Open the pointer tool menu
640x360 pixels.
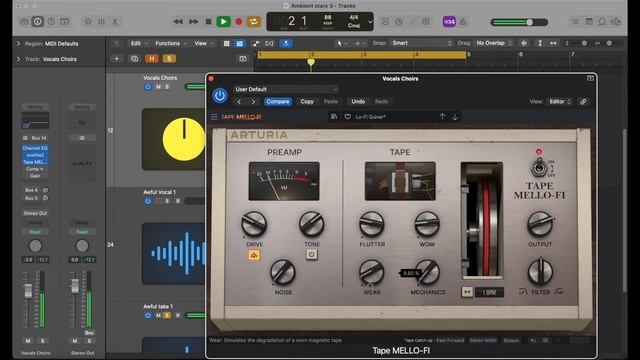coord(342,43)
